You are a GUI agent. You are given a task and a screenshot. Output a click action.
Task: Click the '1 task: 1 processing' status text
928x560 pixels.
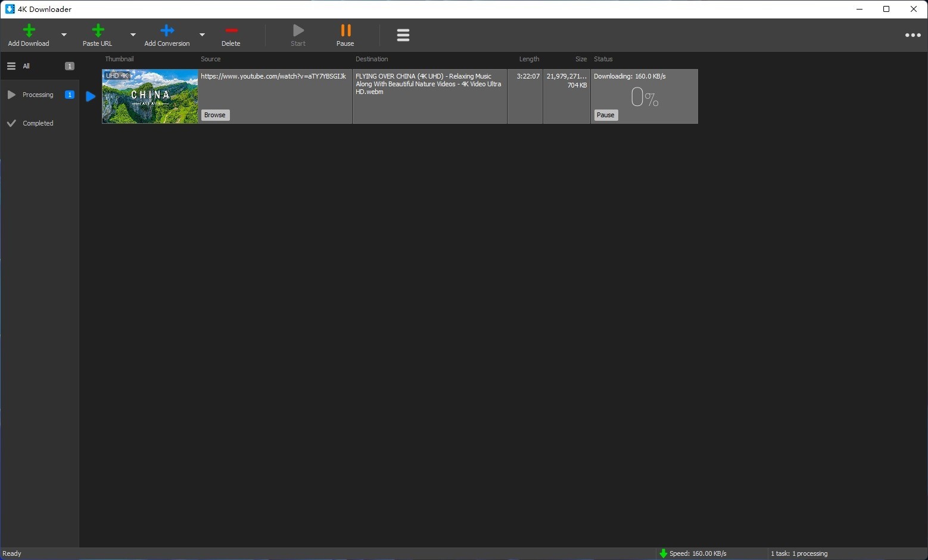click(x=799, y=553)
